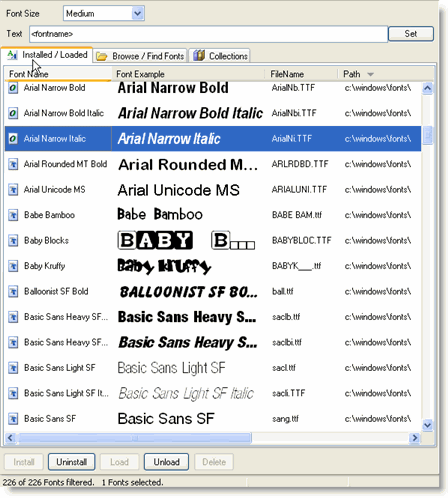The width and height of the screenshot is (448, 498).
Task: Click the Unload button
Action: (x=166, y=462)
